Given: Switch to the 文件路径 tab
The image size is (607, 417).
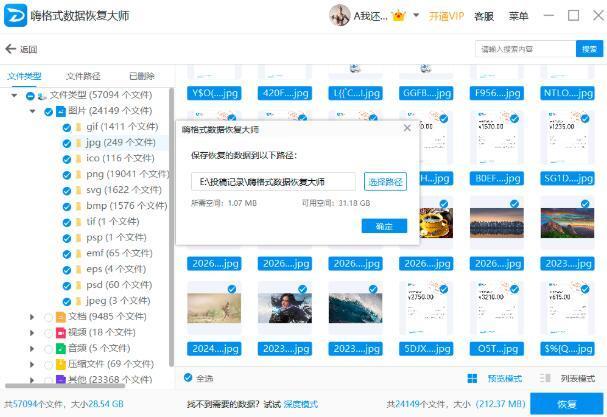Looking at the screenshot, I should pos(83,76).
